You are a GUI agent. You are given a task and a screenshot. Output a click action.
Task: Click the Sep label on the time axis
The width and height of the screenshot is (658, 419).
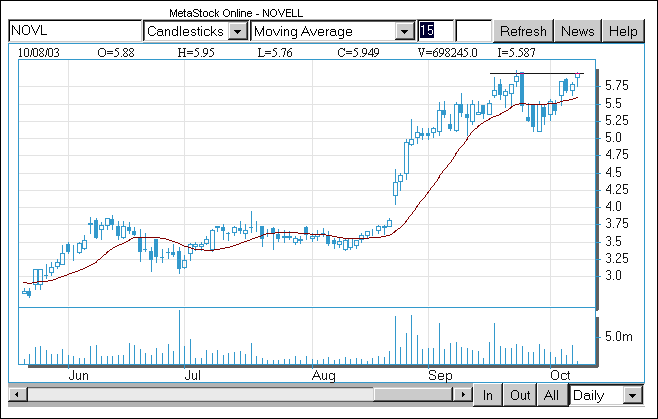point(440,375)
